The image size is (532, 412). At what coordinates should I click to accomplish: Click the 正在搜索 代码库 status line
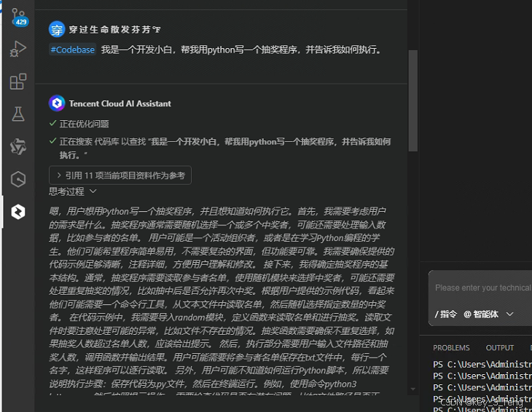point(220,148)
